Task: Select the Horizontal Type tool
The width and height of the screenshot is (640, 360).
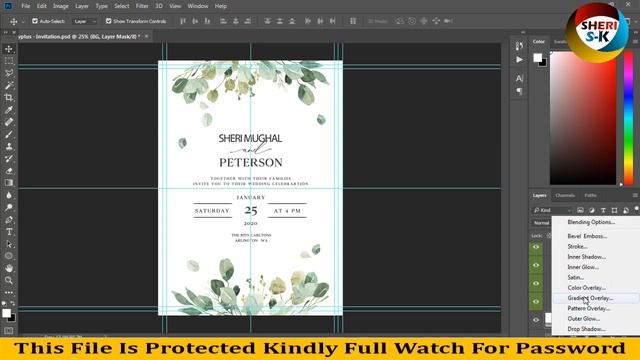Action: 9,232
